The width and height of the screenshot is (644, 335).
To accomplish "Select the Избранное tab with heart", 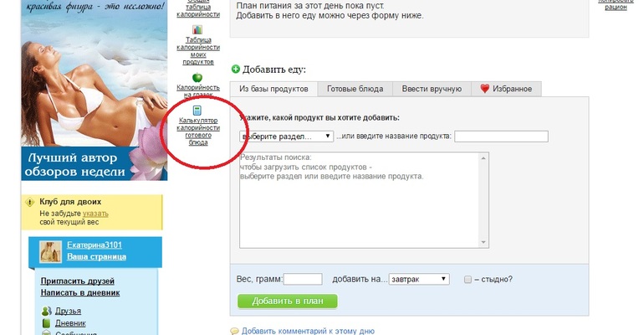I will coord(506,89).
